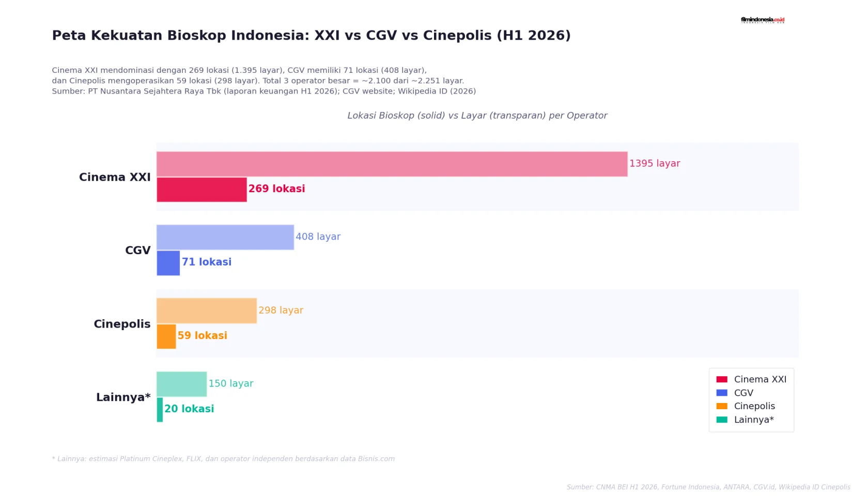Click the CGV 408 layar bar
The image size is (868, 496).
(225, 238)
